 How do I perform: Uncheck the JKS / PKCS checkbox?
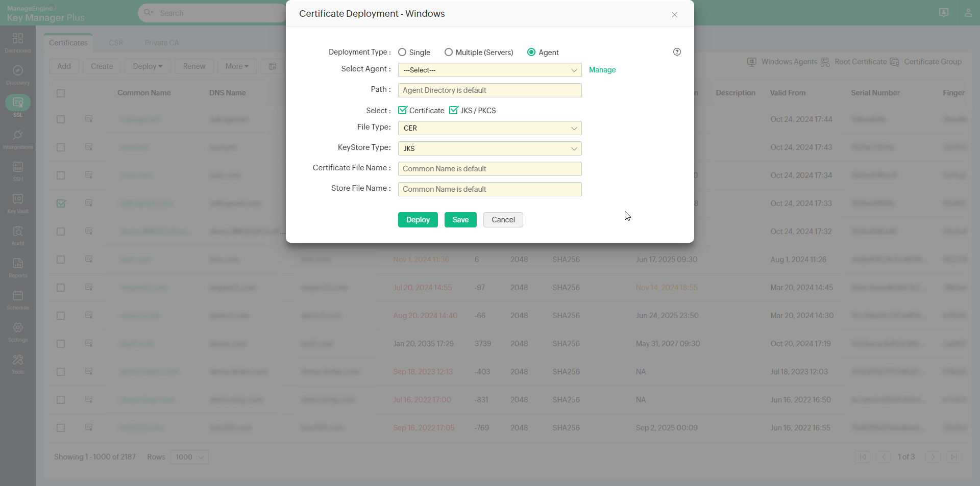(454, 110)
